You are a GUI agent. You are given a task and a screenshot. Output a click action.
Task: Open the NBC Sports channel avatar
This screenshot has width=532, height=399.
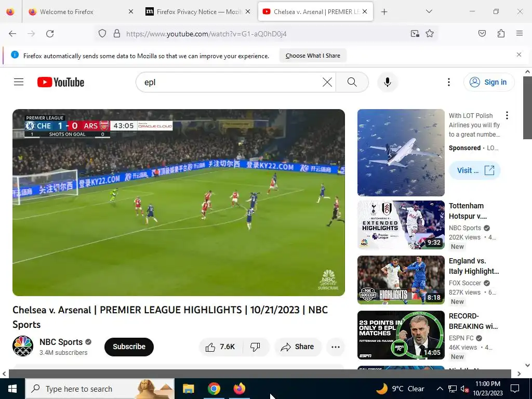pyautogui.click(x=23, y=346)
